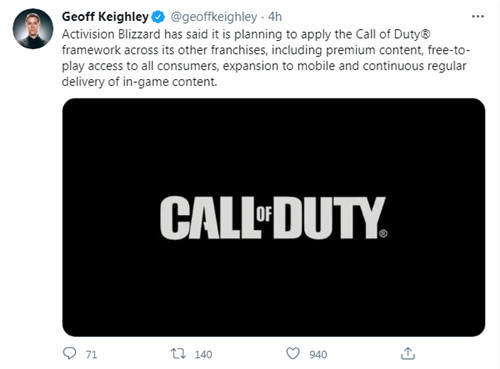Open the attached black media image
Viewport: 500px width, 369px height.
[x=273, y=217]
